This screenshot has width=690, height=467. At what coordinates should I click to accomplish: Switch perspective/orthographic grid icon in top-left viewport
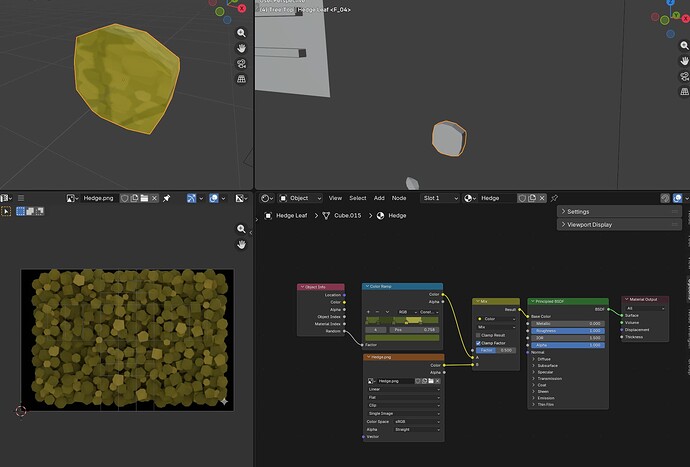(x=241, y=79)
